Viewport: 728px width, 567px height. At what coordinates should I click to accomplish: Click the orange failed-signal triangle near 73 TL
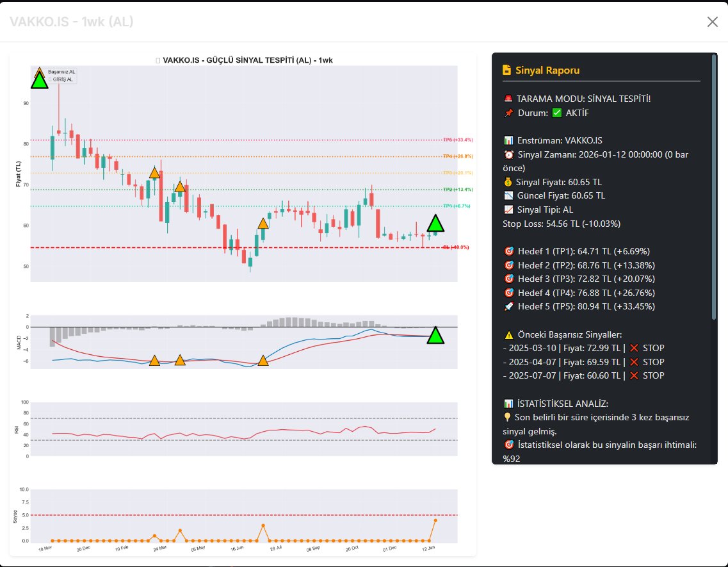pos(154,173)
